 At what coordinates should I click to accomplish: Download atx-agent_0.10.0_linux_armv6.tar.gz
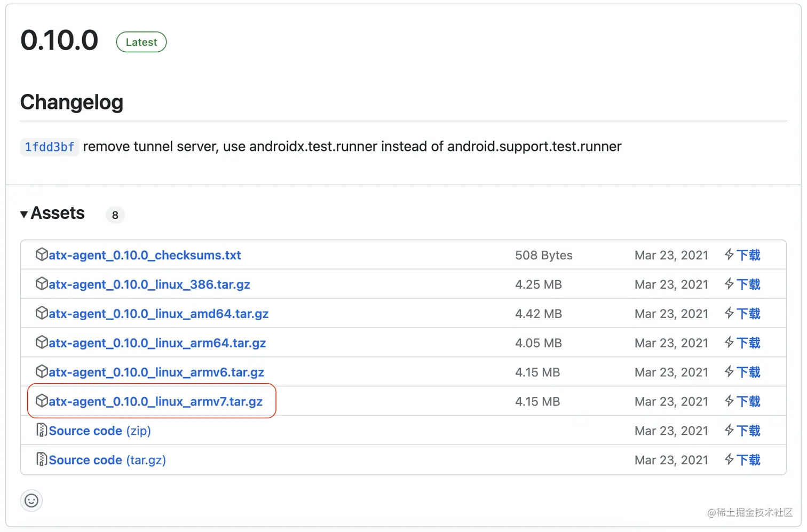point(156,372)
